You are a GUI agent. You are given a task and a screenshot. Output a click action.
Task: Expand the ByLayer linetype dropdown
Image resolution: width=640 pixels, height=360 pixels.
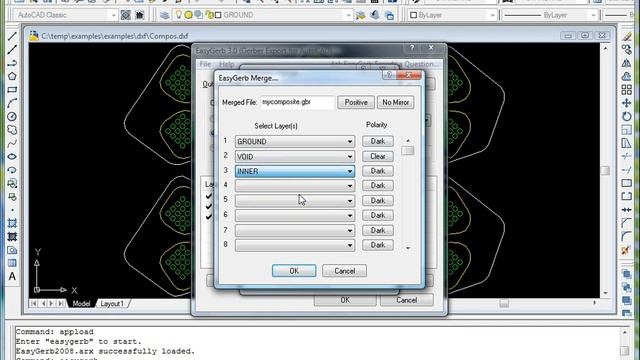pos(593,16)
